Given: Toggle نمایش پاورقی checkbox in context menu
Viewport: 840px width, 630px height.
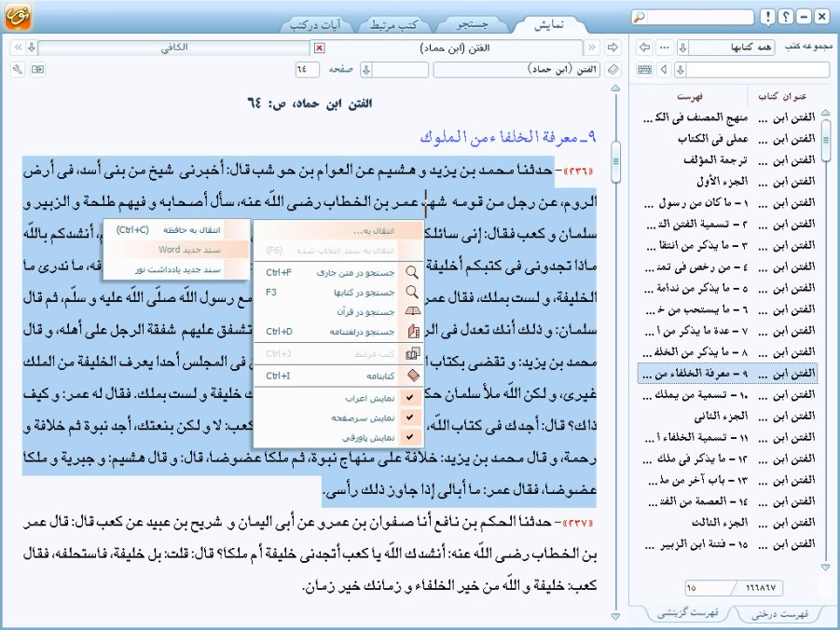Looking at the screenshot, I should 410,437.
